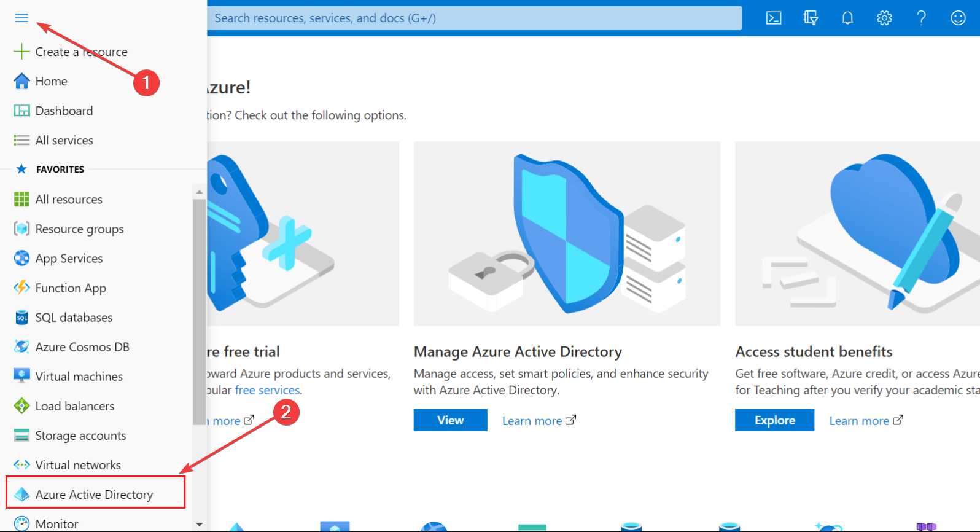
Task: Click the Dashboard icon in sidebar
Action: [x=21, y=111]
